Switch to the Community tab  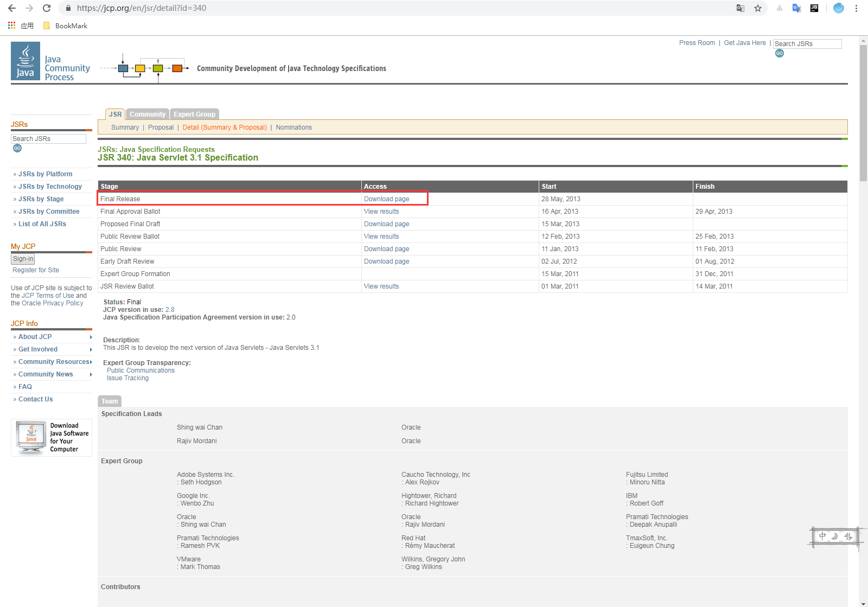(x=148, y=114)
